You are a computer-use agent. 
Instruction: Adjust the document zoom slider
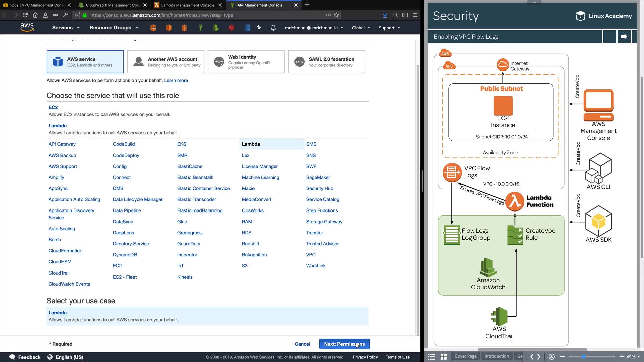pyautogui.click(x=584, y=357)
